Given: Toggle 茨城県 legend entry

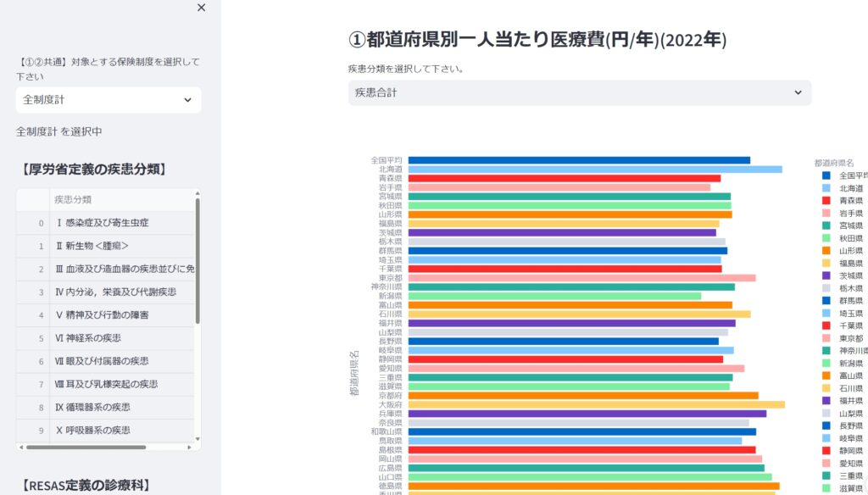Looking at the screenshot, I should (843, 275).
